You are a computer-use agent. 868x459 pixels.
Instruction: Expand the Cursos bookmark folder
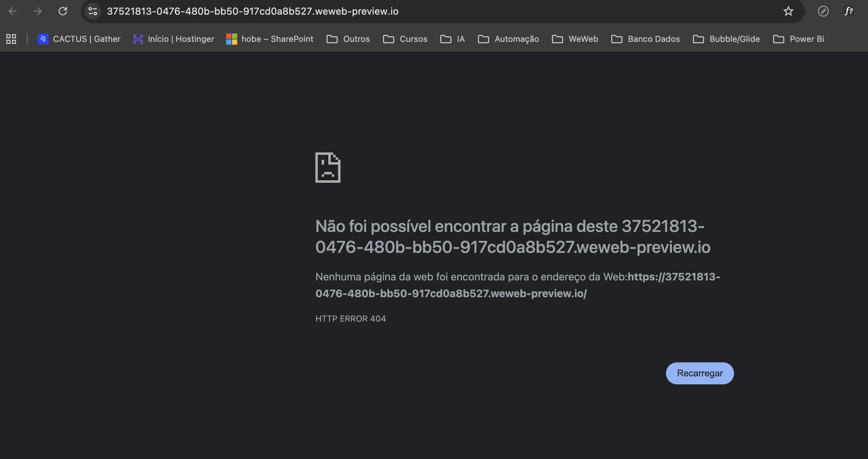[x=405, y=39]
